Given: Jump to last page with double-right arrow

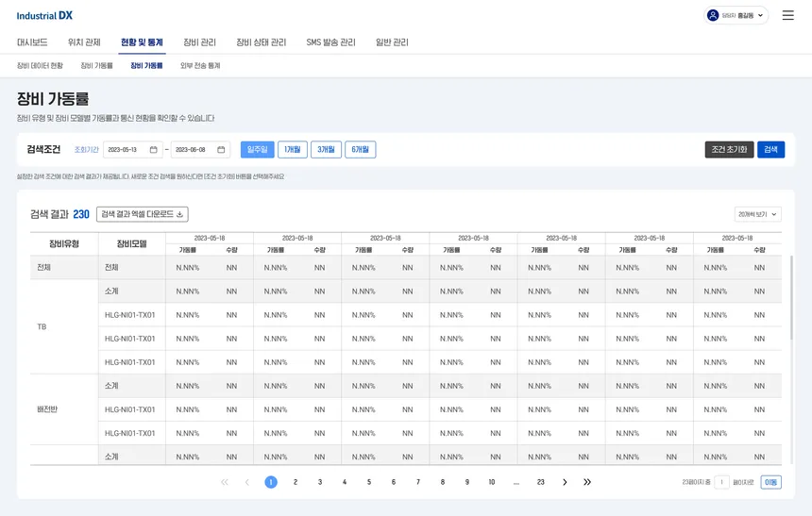Looking at the screenshot, I should pos(586,482).
